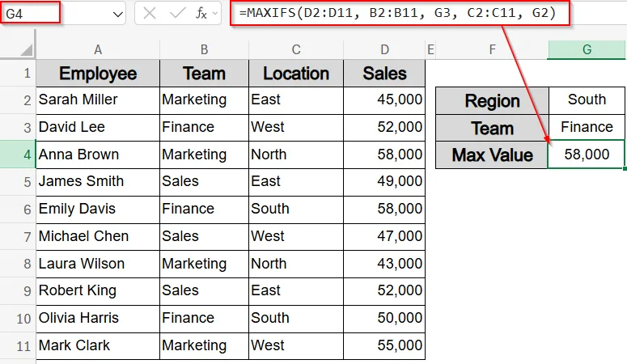Click the Team header cell in column B
Screen dimensions: 627x364
click(x=205, y=74)
